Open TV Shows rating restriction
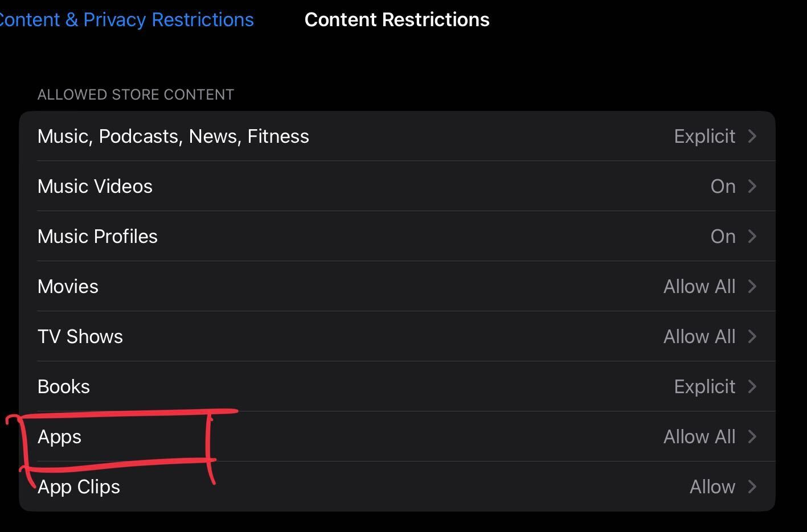 397,336
